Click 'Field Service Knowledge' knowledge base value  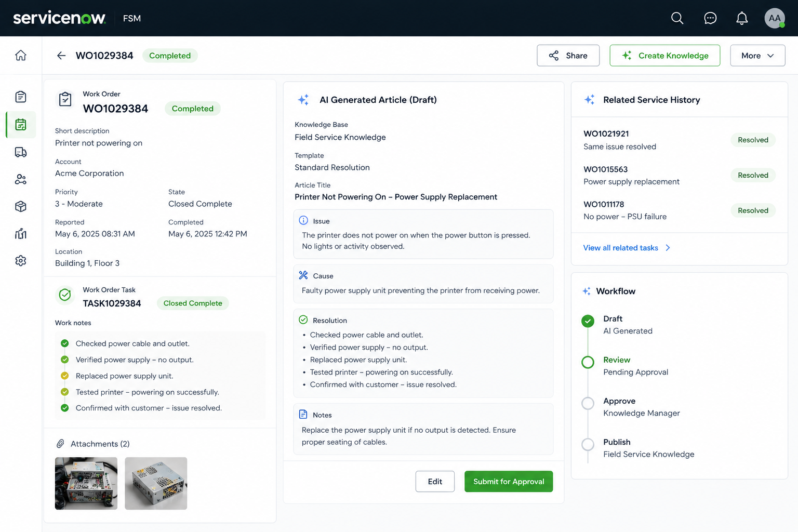click(x=340, y=137)
